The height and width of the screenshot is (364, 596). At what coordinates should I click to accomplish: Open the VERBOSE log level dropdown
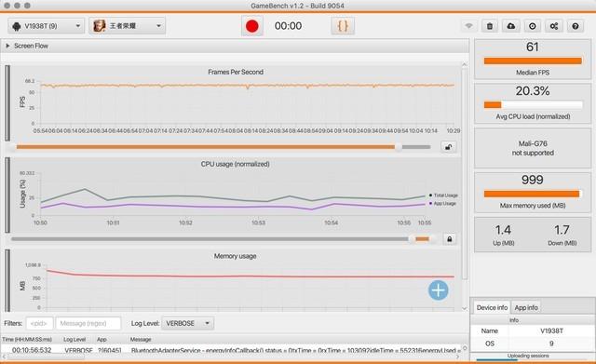tap(188, 323)
